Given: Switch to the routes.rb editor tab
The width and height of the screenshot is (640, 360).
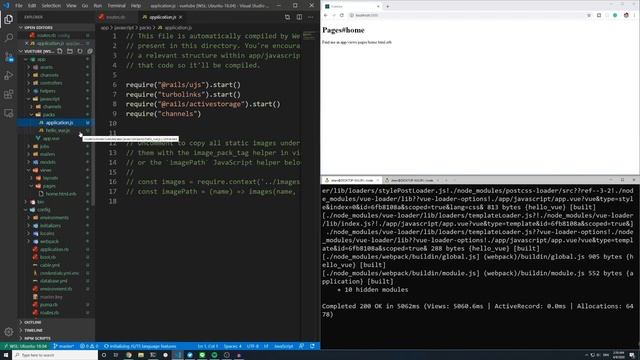Looking at the screenshot, I should pyautogui.click(x=116, y=17).
